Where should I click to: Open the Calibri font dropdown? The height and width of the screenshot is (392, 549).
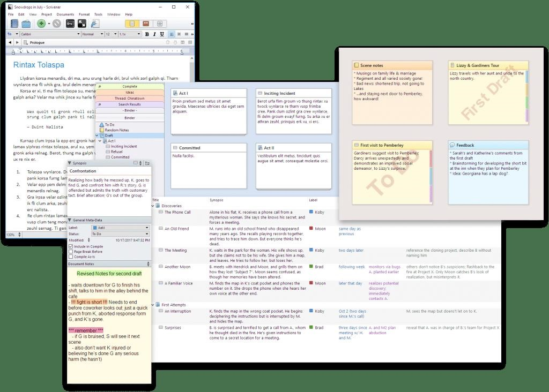point(50,34)
